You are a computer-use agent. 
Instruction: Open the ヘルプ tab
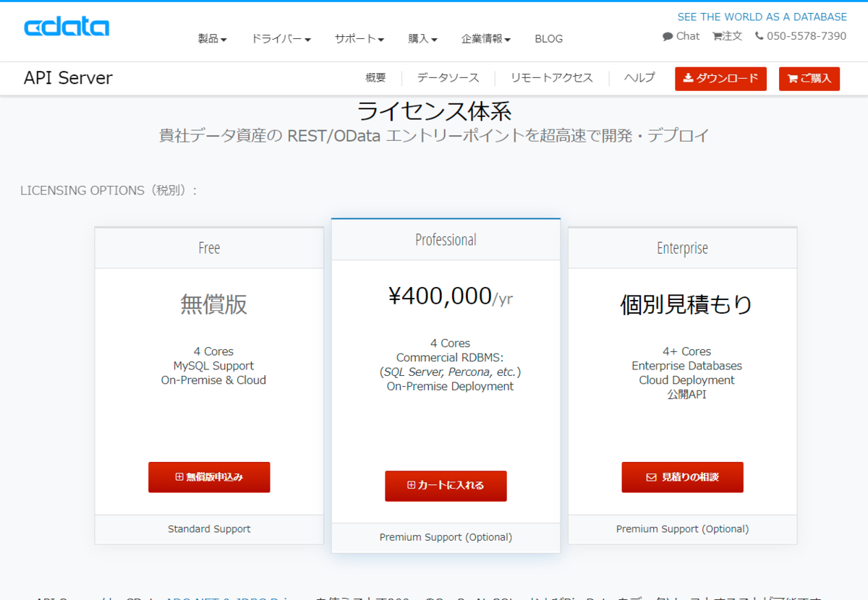[639, 78]
